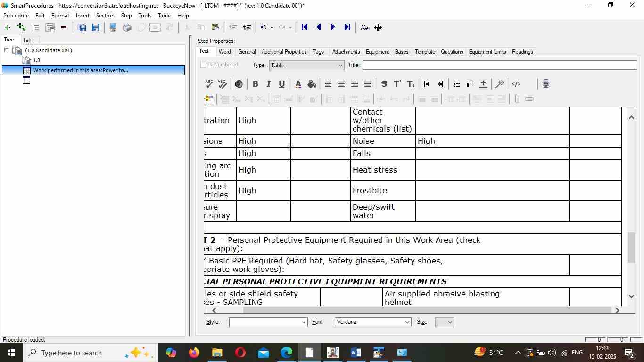Open the Table menu
The height and width of the screenshot is (362, 644).
point(164,16)
